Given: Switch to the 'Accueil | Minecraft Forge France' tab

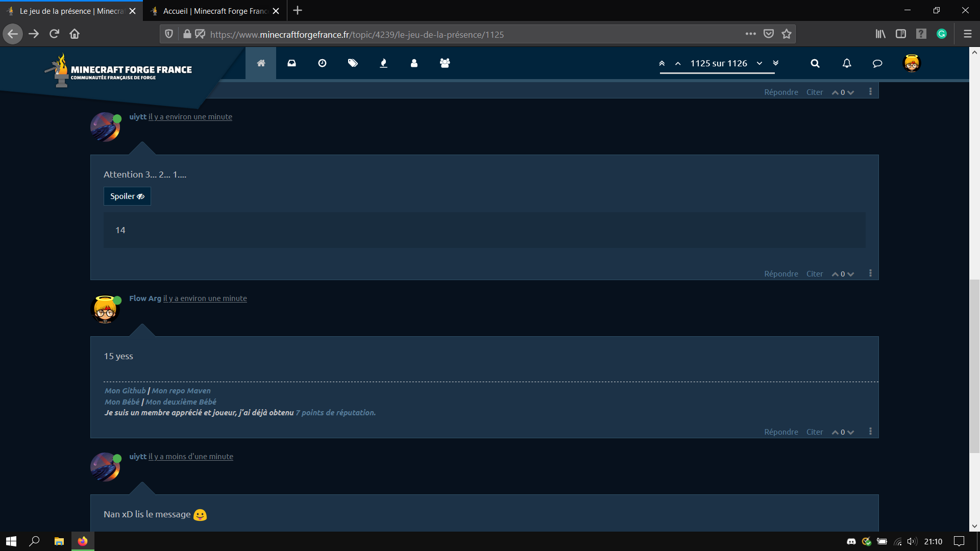Looking at the screenshot, I should point(214,11).
